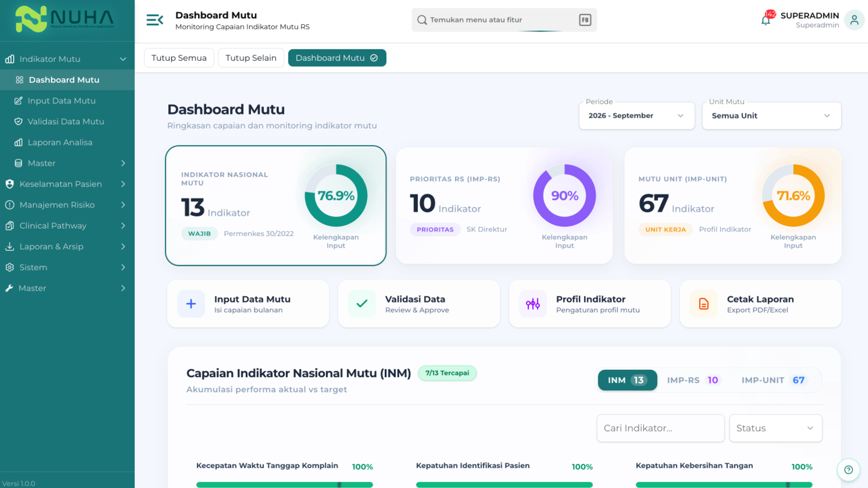Switch to the IMP-RS 10 tab
Screen dimensions: 868x488
coord(693,380)
